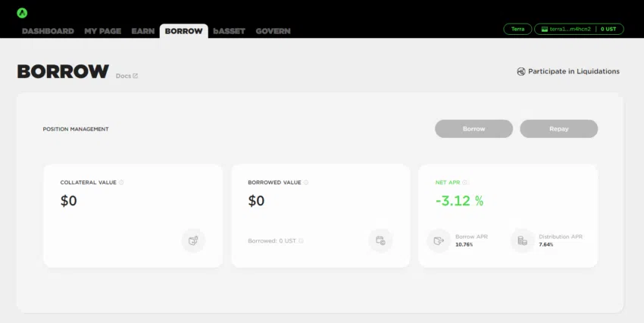Screen dimensions: 644x323
Task: Click the green Anchor logo icon
Action: 22,13
